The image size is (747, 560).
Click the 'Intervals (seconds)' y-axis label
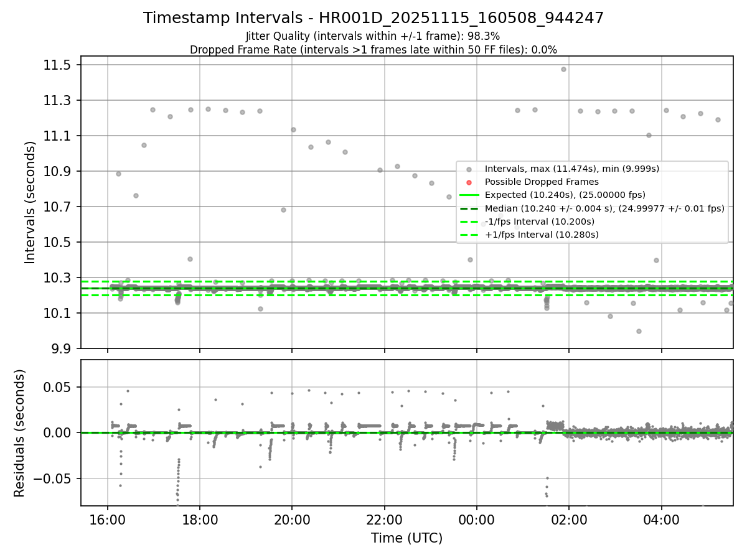[x=31, y=202]
